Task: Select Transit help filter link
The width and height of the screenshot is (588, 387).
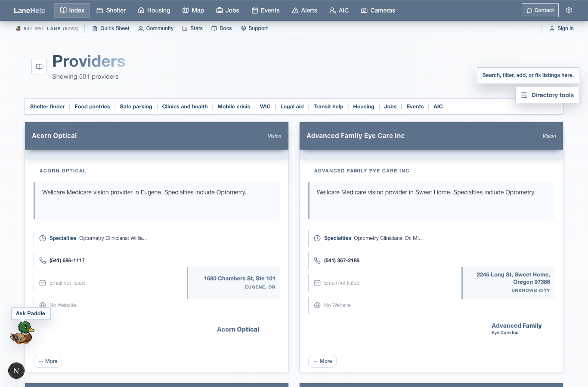Action: [328, 107]
